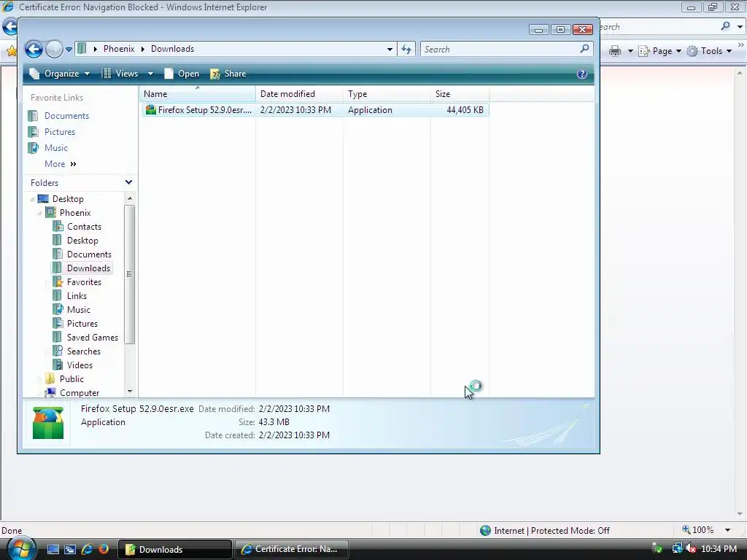Sort by the Size column header

coord(460,94)
